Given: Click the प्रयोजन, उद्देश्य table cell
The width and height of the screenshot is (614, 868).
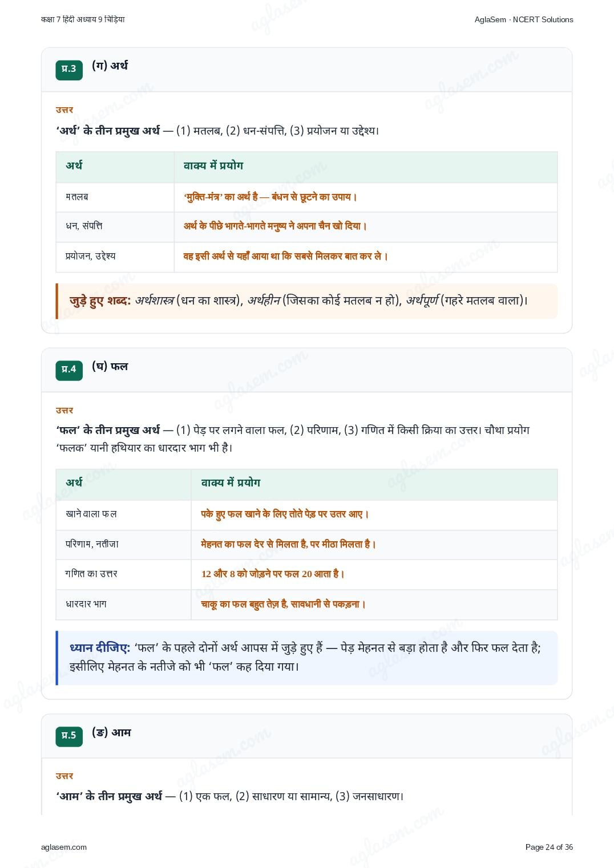Looking at the screenshot, I should click(115, 257).
